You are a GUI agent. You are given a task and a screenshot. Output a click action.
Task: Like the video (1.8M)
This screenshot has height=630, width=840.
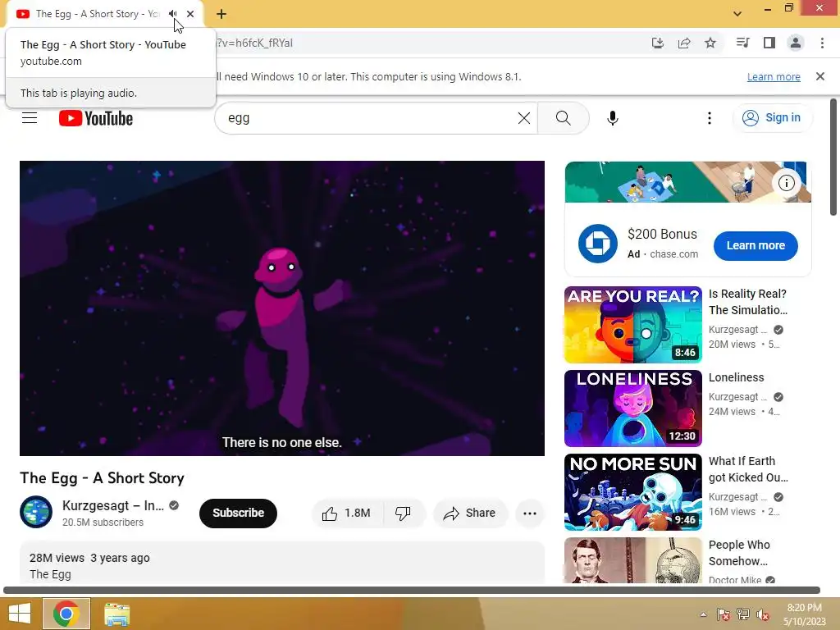(348, 514)
